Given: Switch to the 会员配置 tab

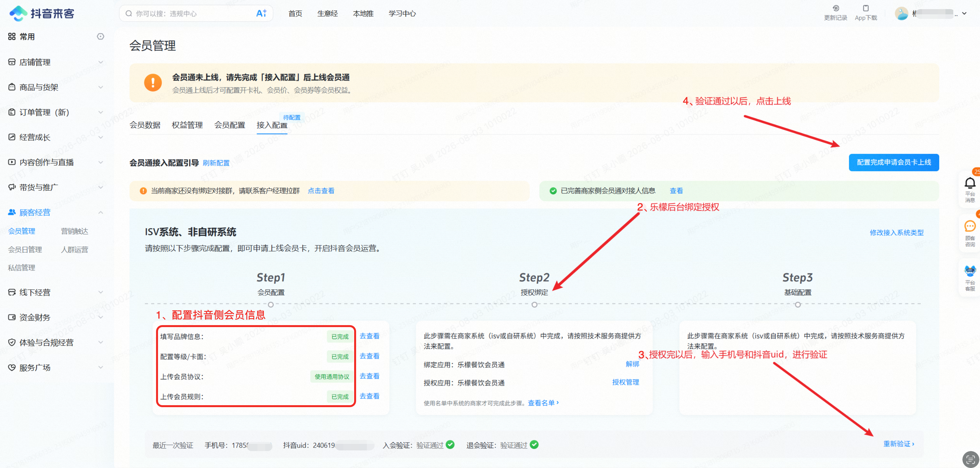Looking at the screenshot, I should pyautogui.click(x=230, y=125).
